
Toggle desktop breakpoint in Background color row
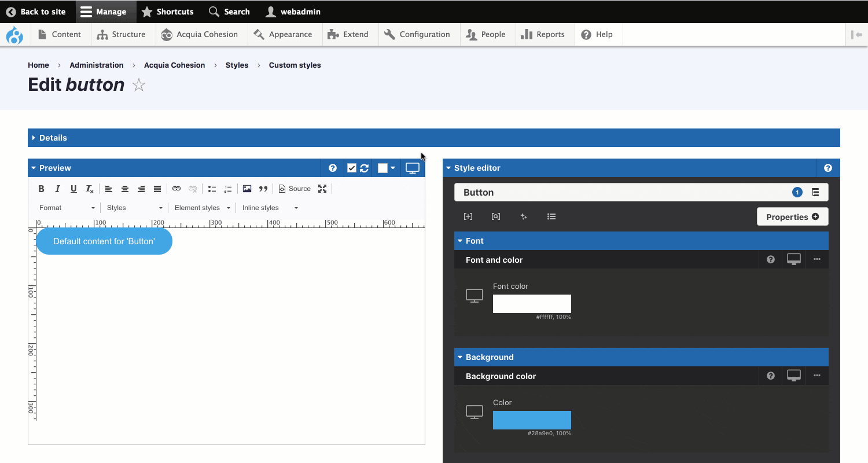coord(793,376)
